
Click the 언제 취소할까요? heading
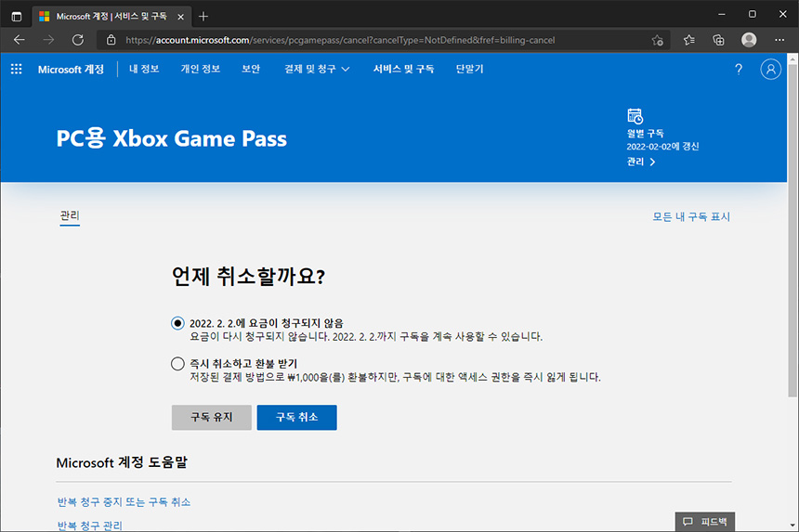point(248,277)
